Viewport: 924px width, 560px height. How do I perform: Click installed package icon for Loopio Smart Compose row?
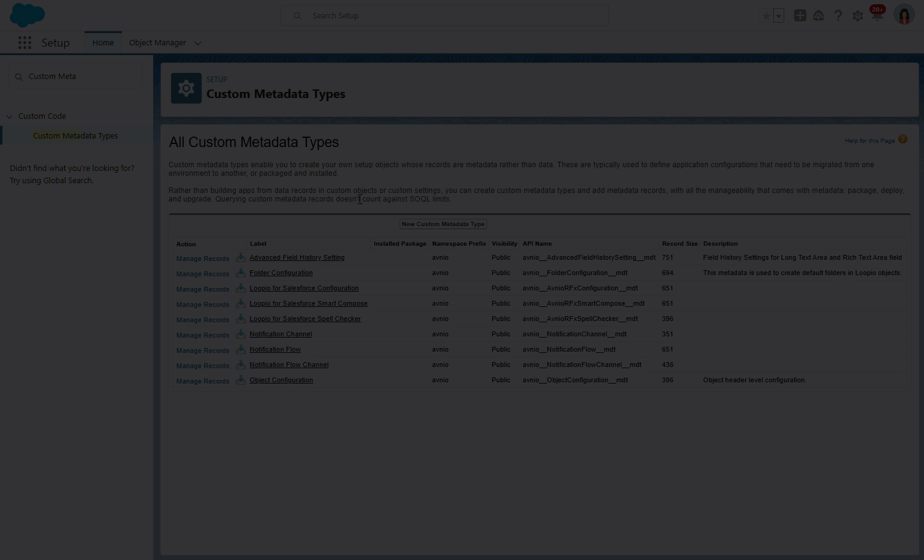tap(241, 303)
